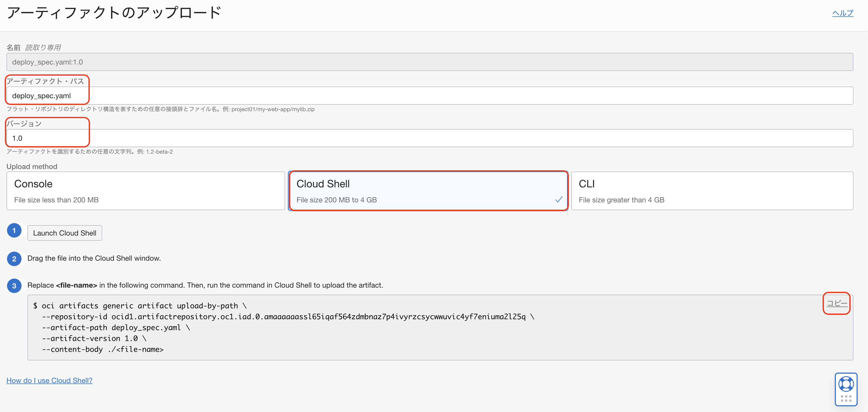Click the read-only 名前 field

tap(430, 62)
